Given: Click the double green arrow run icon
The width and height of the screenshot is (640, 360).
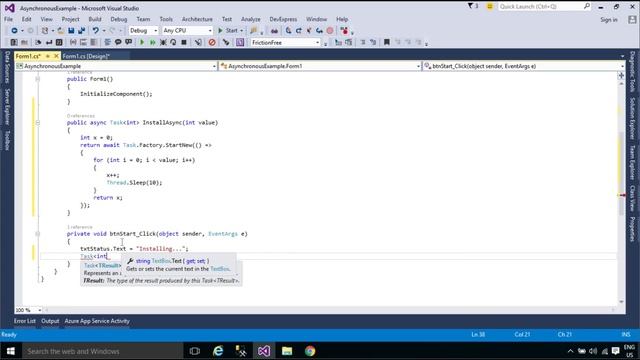Looking at the screenshot, I should click(152, 42).
